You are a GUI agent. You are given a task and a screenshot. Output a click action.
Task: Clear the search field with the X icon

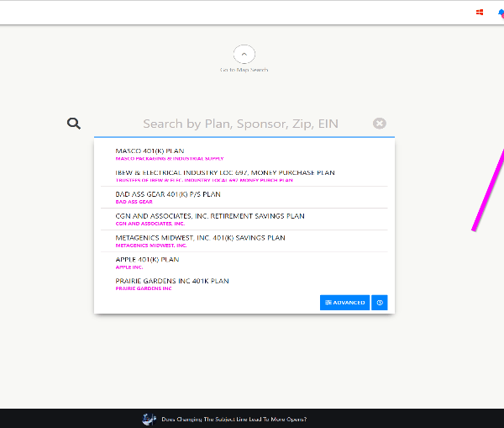(380, 124)
